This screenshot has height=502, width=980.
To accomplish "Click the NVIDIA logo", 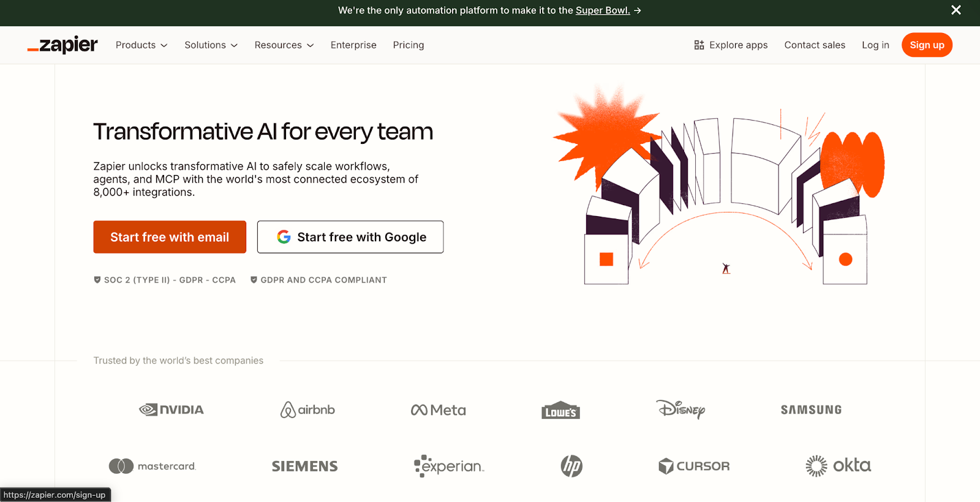I will [x=171, y=410].
